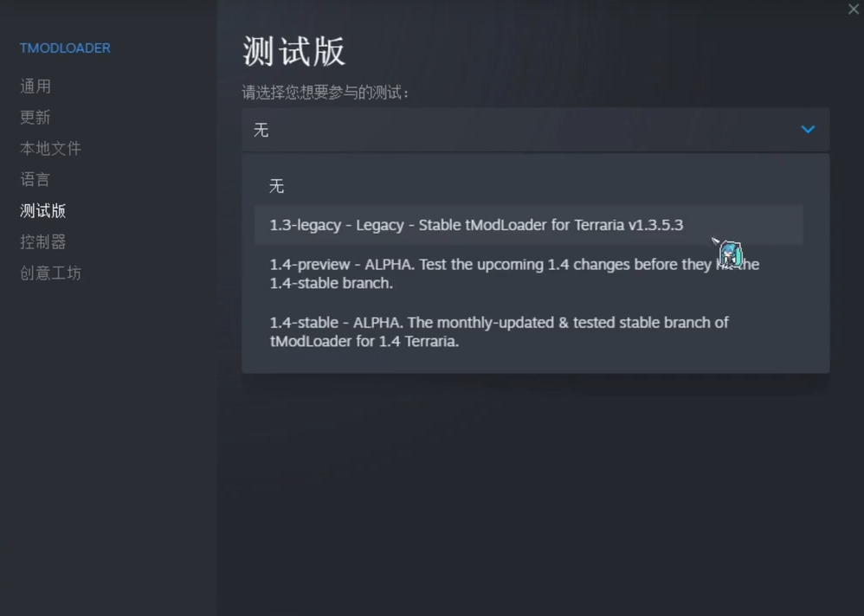Image resolution: width=864 pixels, height=616 pixels.
Task: Click the TMODLOADER title in the sidebar
Action: 65,48
